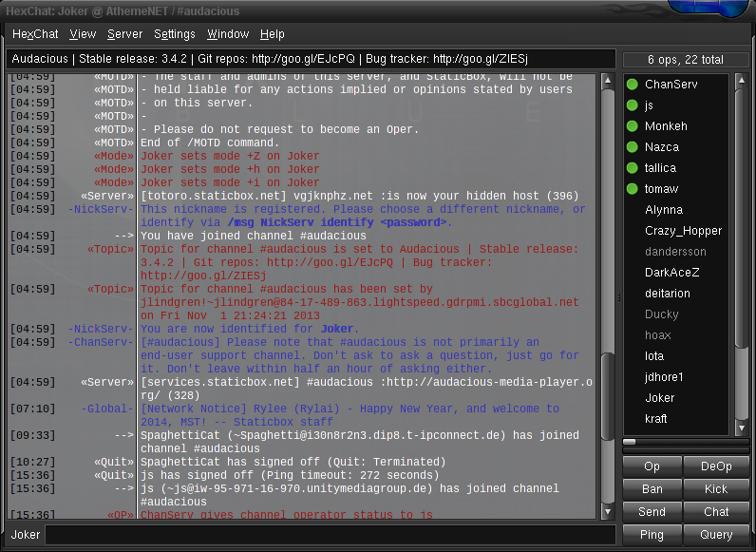Click the [07:10] Global network notice line
The width and height of the screenshot is (756, 552).
[x=350, y=415]
